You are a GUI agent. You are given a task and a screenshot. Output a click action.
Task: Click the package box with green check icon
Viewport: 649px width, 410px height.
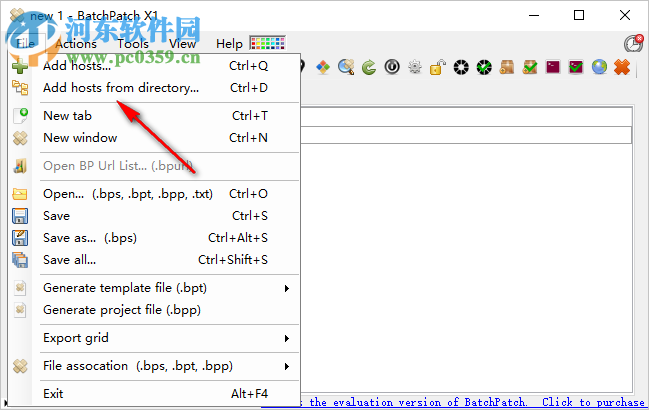pos(530,67)
